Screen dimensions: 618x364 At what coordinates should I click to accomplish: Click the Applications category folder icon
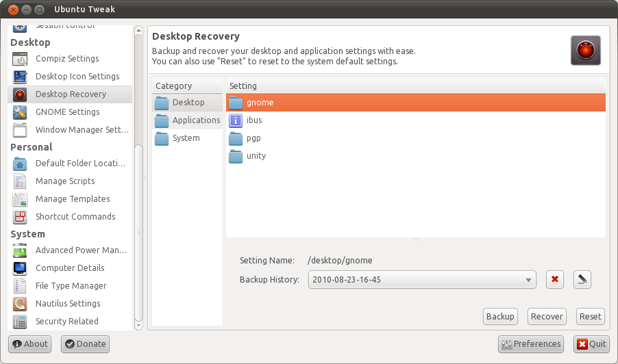[162, 120]
